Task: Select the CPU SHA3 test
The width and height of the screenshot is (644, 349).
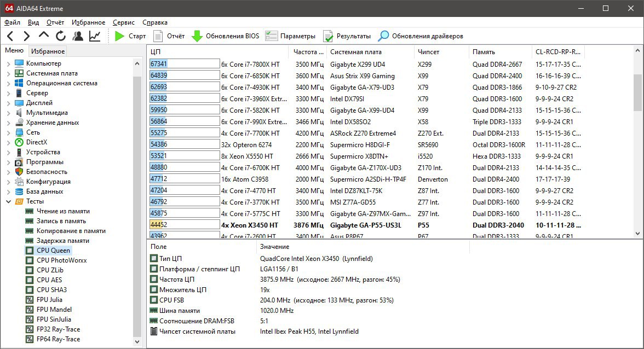Action: (51, 290)
